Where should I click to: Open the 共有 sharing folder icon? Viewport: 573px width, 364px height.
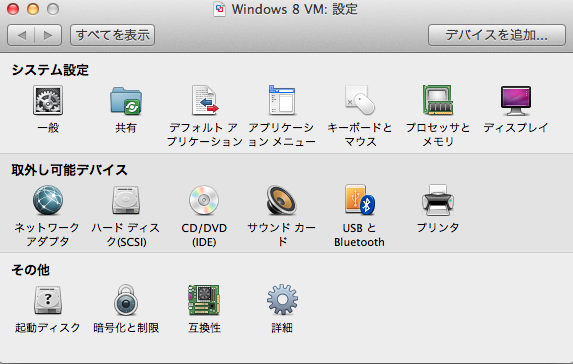[126, 101]
